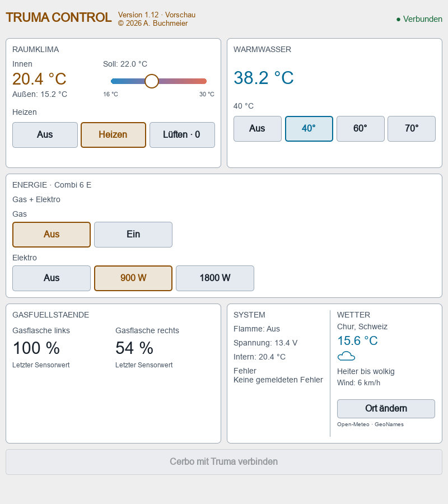Click the © 2026 A. Buchmeier text
The width and height of the screenshot is (448, 504).
coord(153,24)
